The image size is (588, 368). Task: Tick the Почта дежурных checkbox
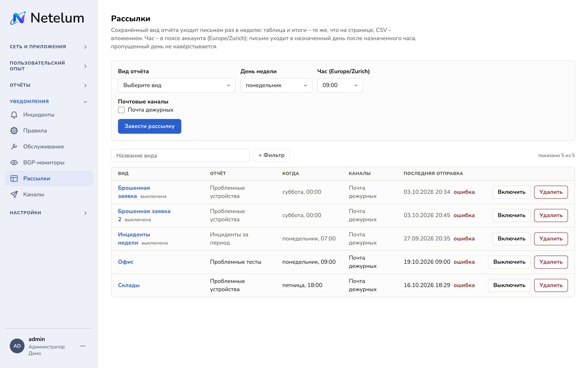121,110
